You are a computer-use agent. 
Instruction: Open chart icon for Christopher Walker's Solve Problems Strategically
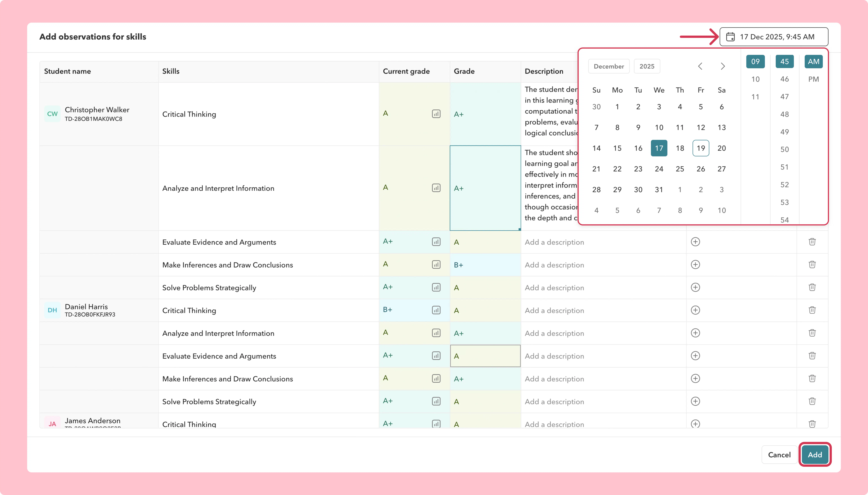click(436, 287)
